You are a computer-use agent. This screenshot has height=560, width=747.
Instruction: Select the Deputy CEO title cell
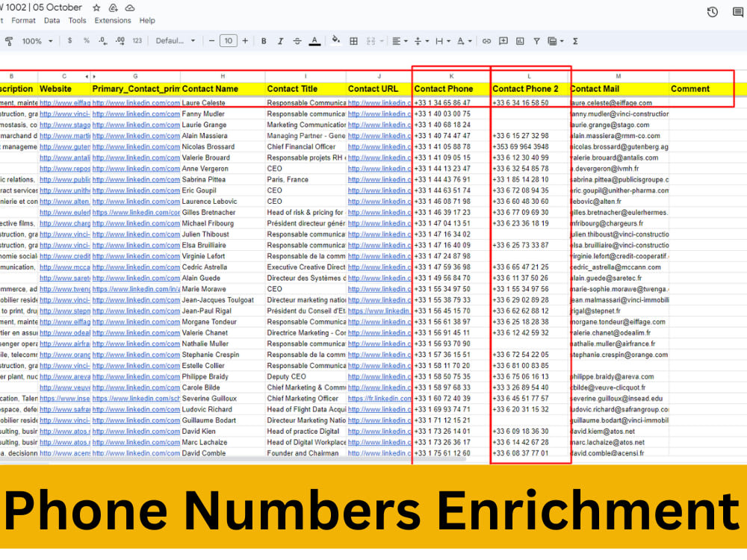(306, 376)
